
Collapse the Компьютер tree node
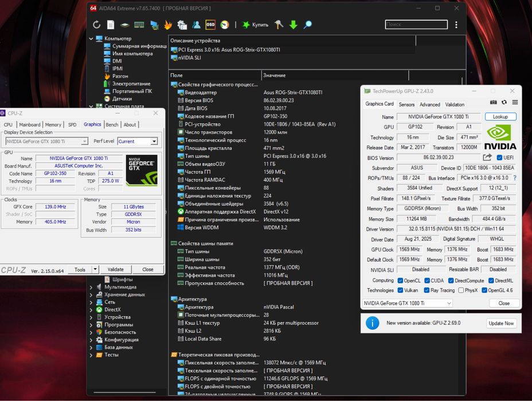tap(91, 38)
